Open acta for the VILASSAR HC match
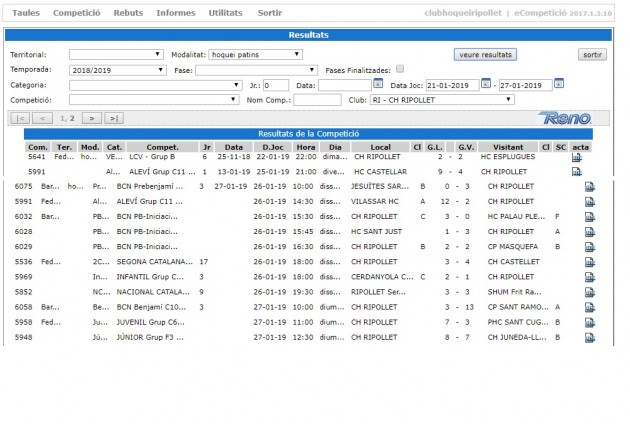Viewport: 630px width, 424px height. pos(589,202)
